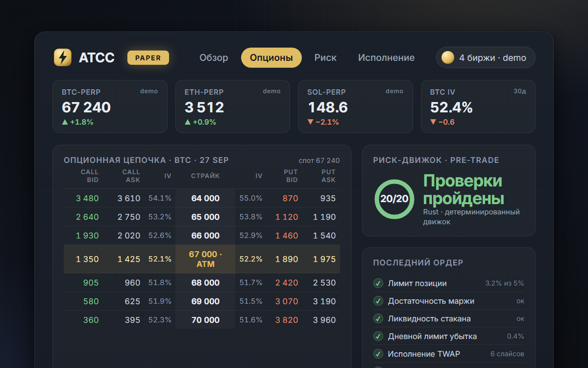Click ATM call bid 1 350
Viewport: 588px width, 368px height.
pyautogui.click(x=87, y=259)
